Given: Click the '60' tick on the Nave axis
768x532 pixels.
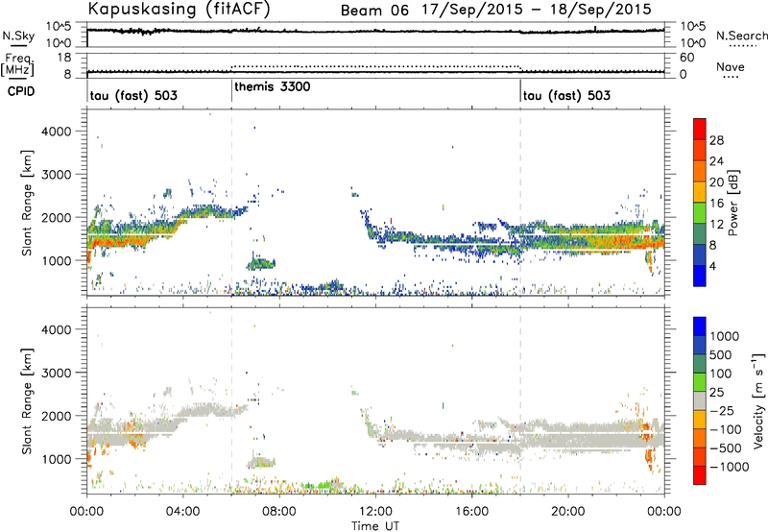Looking at the screenshot, I should (x=686, y=58).
